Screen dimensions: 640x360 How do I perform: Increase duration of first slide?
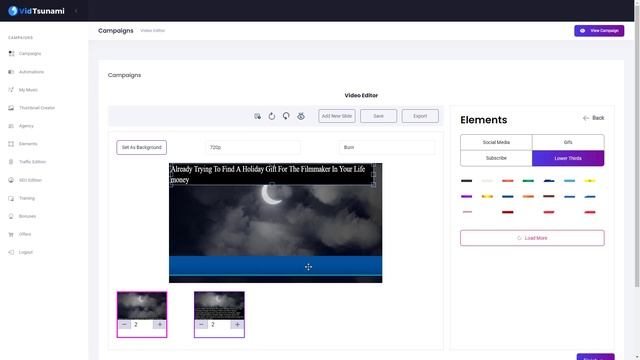[x=160, y=324]
